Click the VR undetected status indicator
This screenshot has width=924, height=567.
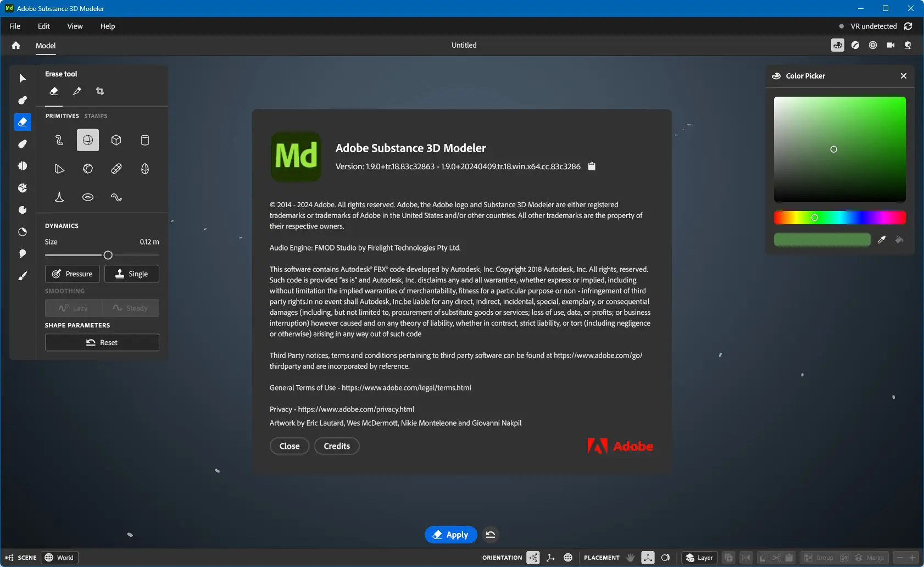[x=869, y=26]
